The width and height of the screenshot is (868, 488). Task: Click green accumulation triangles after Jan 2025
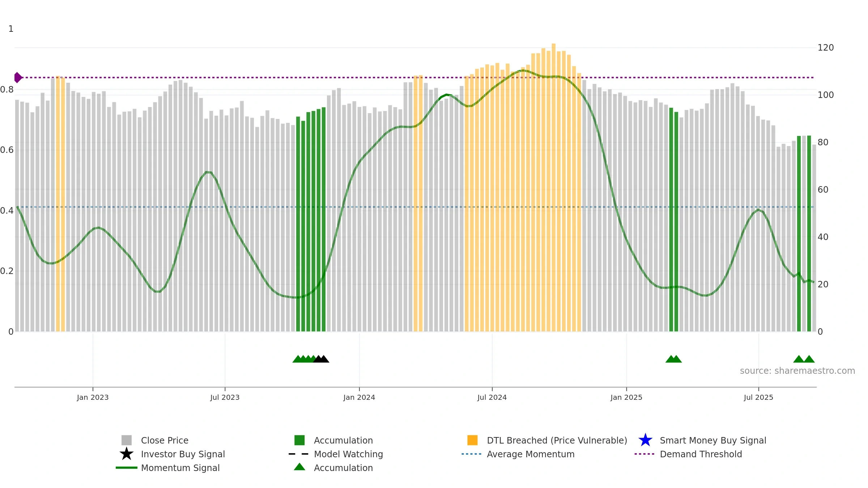pos(673,359)
